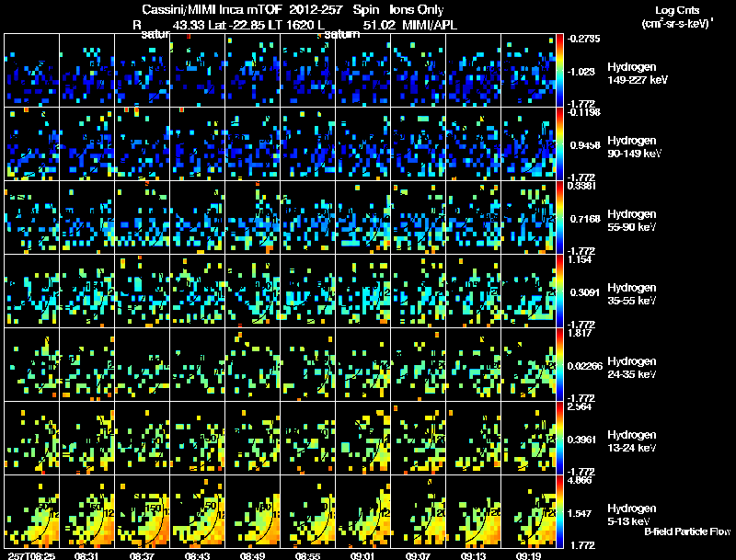Screen dimensions: 736x560
Task: Open the 90-149 keV panel at 09:13
Action: [473, 144]
